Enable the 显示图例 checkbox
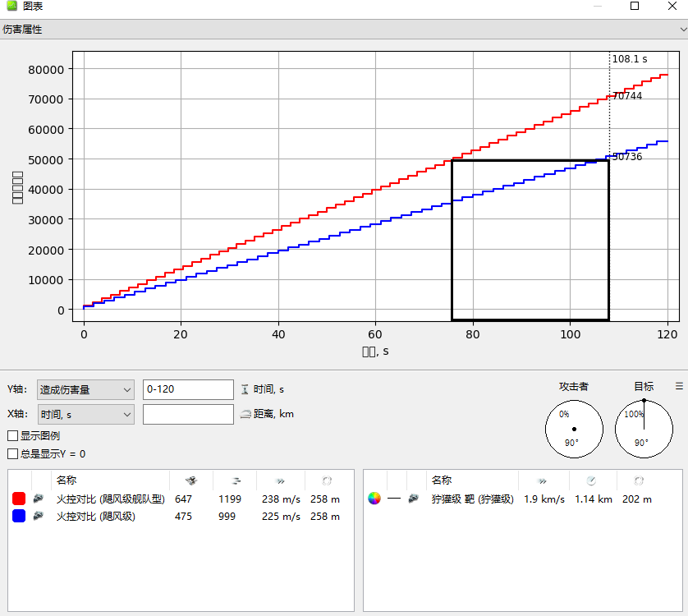The height and width of the screenshot is (616, 688). (12, 436)
